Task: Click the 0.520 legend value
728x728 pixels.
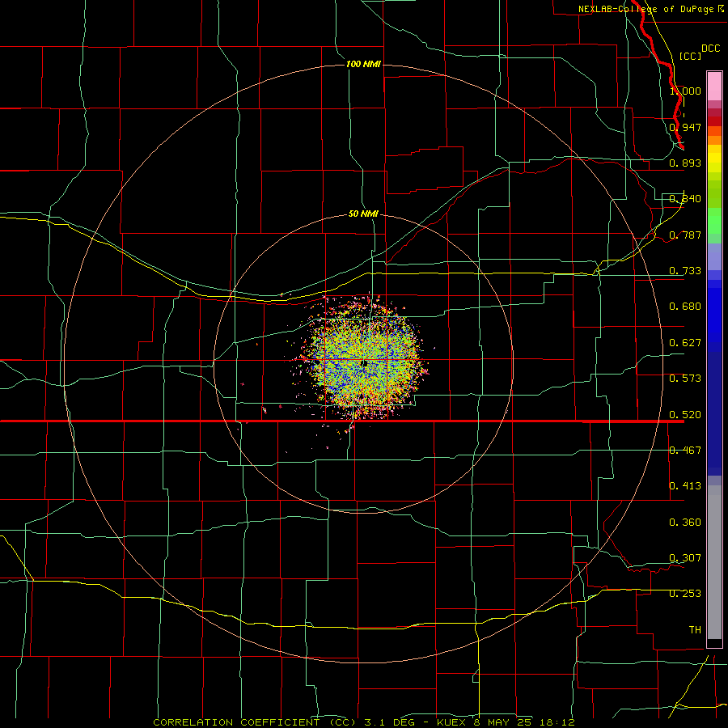Action: (x=685, y=415)
